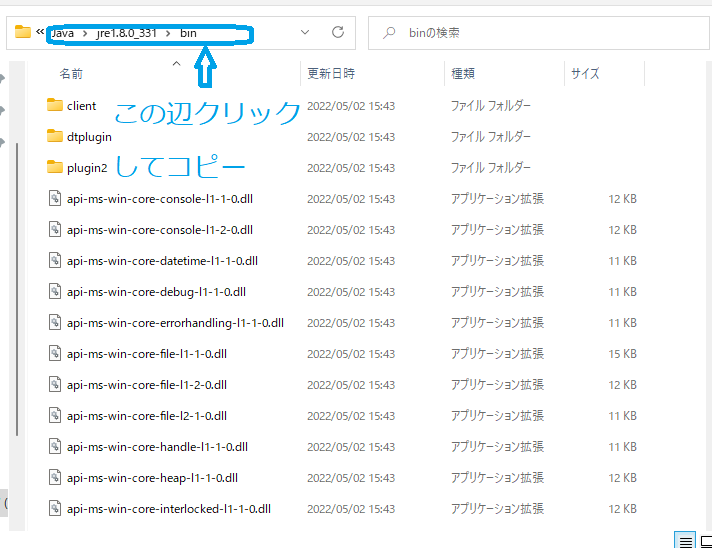
Task: Sort by 種類 column header
Action: point(463,74)
